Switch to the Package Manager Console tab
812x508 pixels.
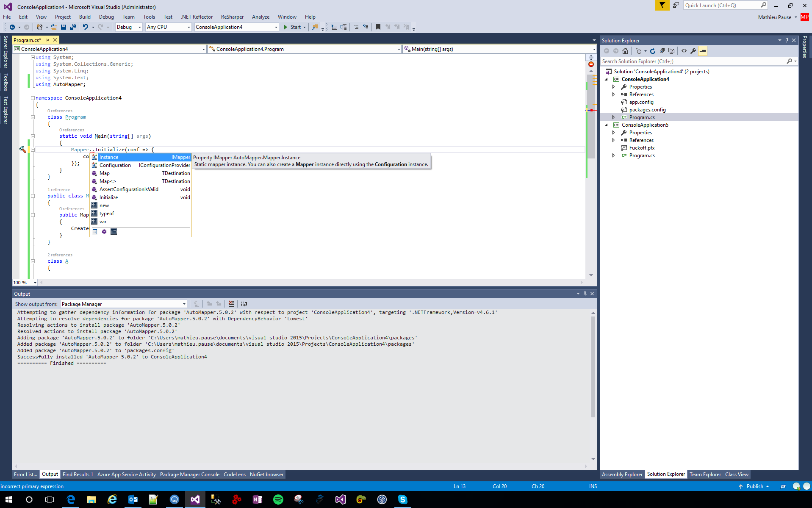pyautogui.click(x=190, y=475)
